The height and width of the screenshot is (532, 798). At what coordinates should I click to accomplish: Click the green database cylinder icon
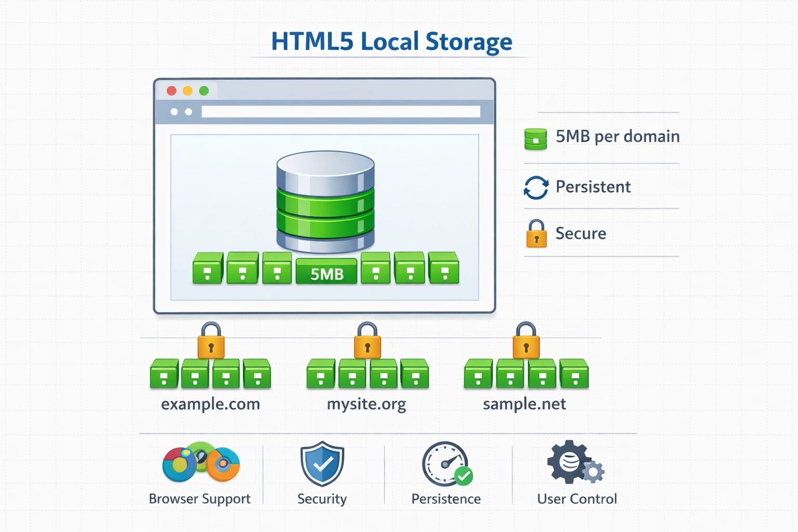[326, 200]
